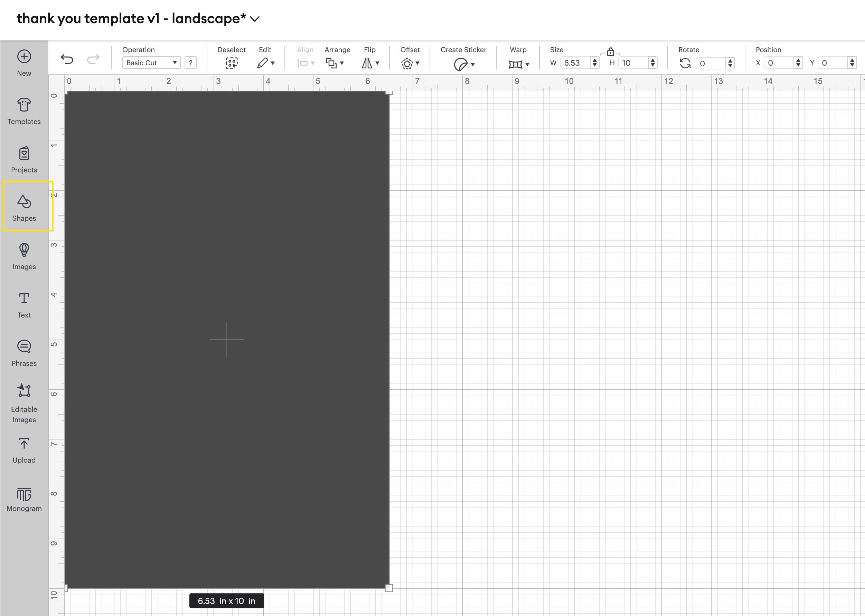Click the Operation help question button
The image size is (865, 616).
(190, 63)
